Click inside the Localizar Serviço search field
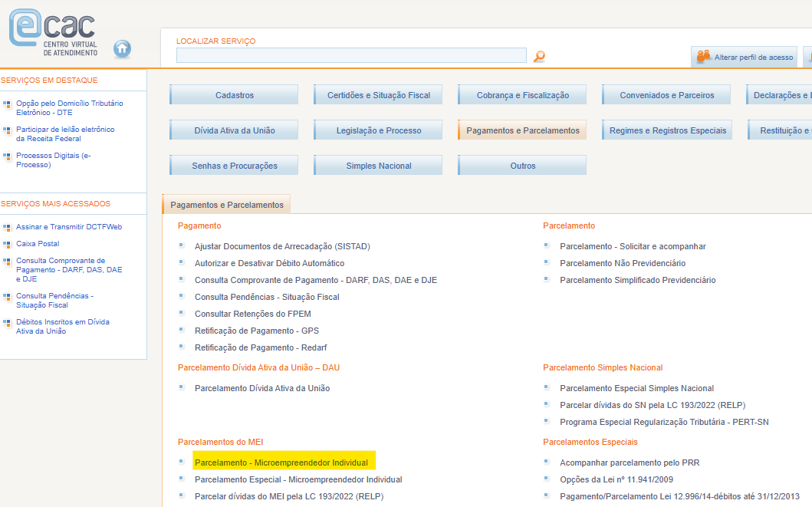This screenshot has width=812, height=507. click(351, 55)
